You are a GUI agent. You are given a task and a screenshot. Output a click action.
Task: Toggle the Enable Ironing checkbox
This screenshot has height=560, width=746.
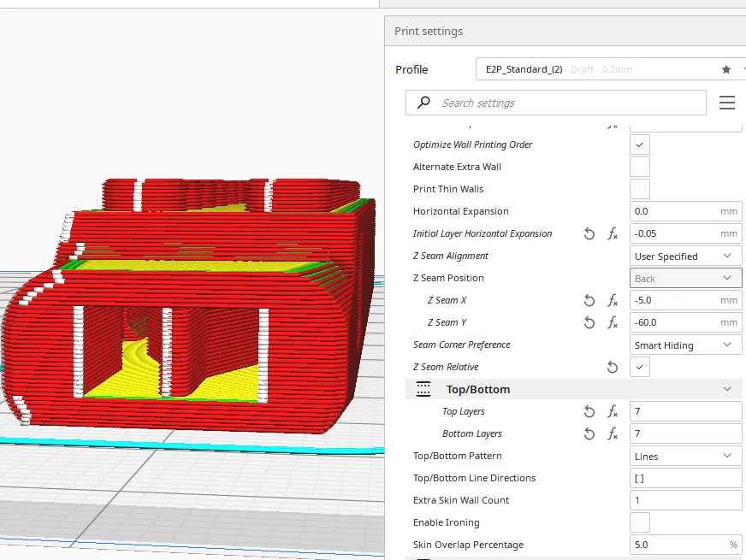coord(639,523)
